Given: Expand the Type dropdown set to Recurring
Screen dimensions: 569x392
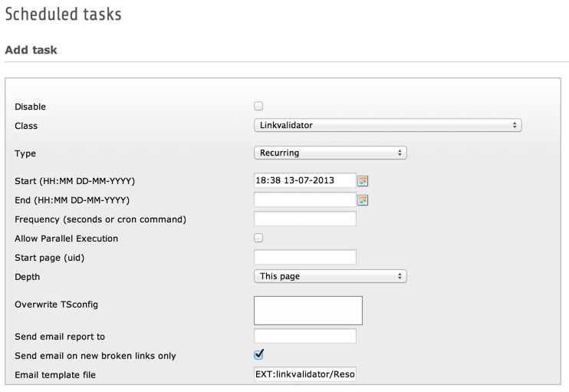Looking at the screenshot, I should (330, 153).
